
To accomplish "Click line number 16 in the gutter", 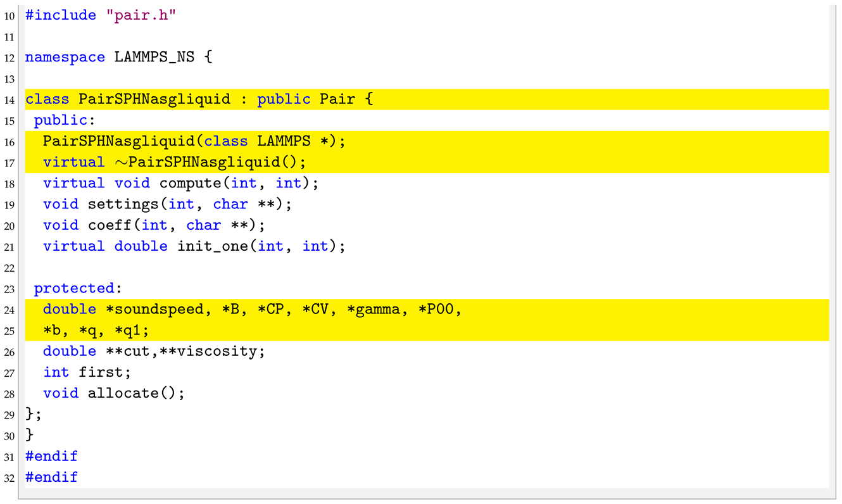I will coord(9,141).
